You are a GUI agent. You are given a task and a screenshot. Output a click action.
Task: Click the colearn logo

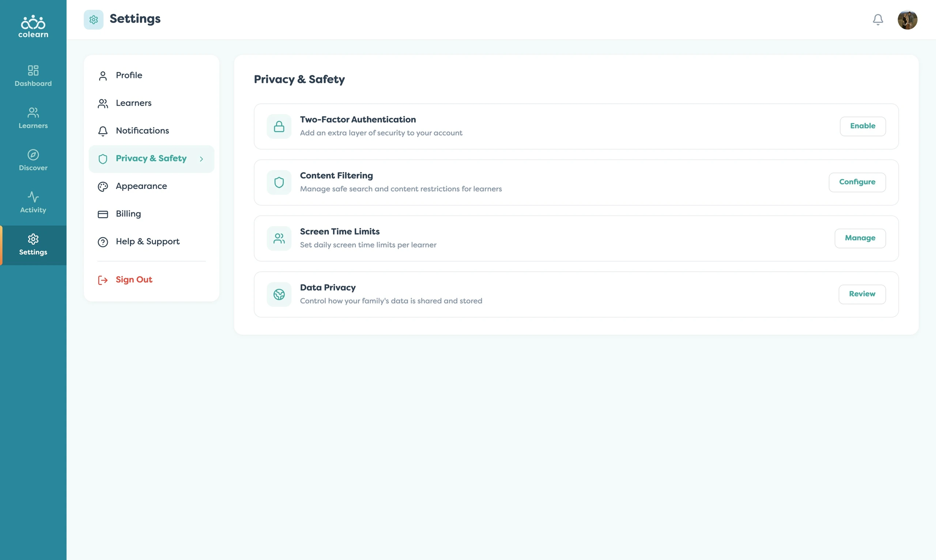[33, 26]
